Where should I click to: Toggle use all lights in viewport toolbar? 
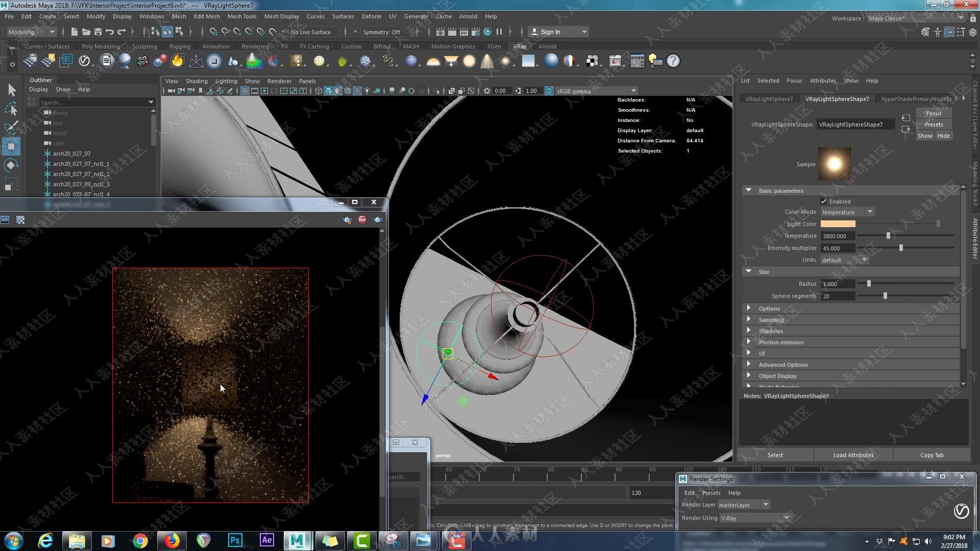click(x=367, y=91)
